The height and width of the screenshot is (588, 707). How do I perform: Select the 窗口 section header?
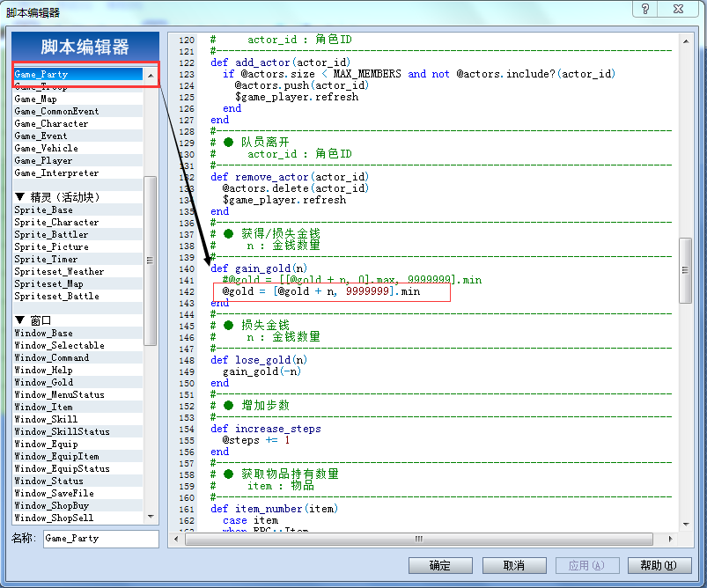click(78, 320)
